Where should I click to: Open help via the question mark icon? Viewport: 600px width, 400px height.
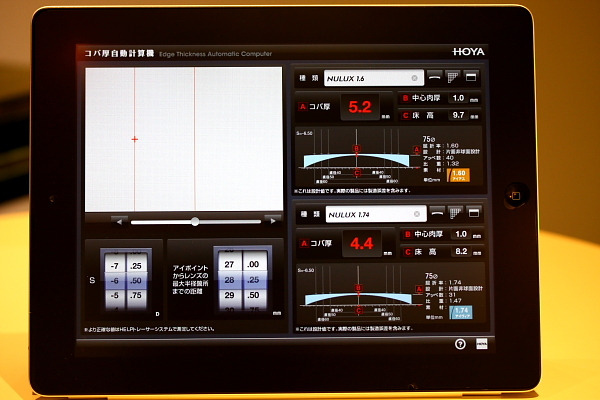[x=460, y=344]
